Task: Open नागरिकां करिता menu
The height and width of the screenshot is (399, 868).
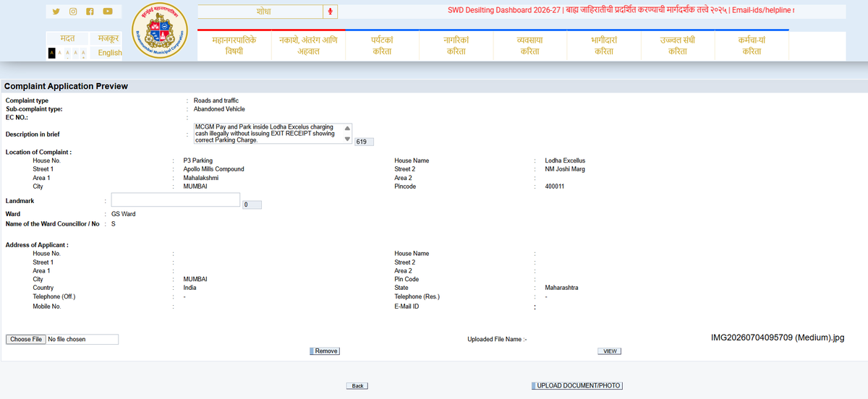Action: tap(456, 46)
